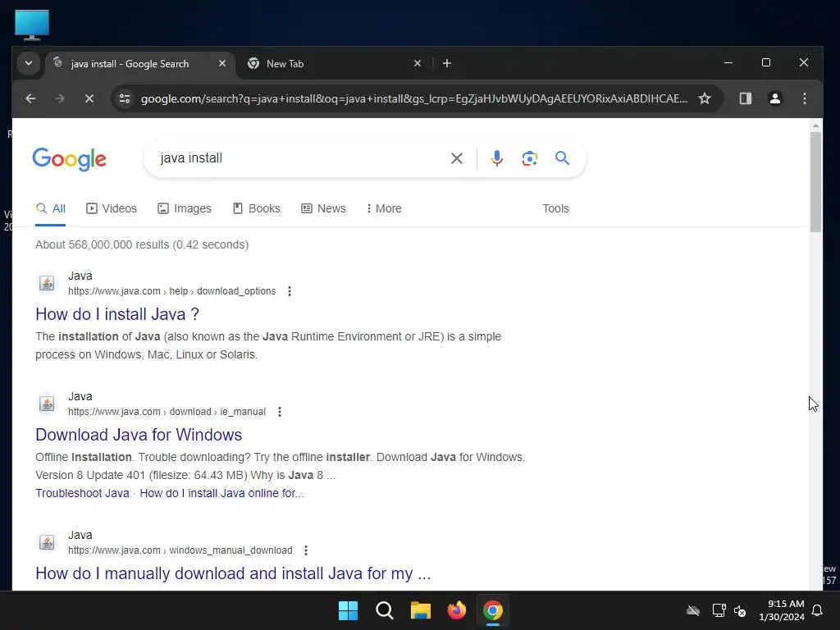Submit the search with magnifier icon

tap(562, 158)
